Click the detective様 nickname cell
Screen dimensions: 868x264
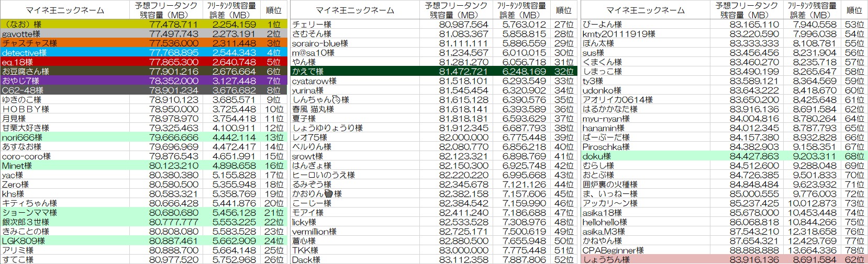[65, 53]
